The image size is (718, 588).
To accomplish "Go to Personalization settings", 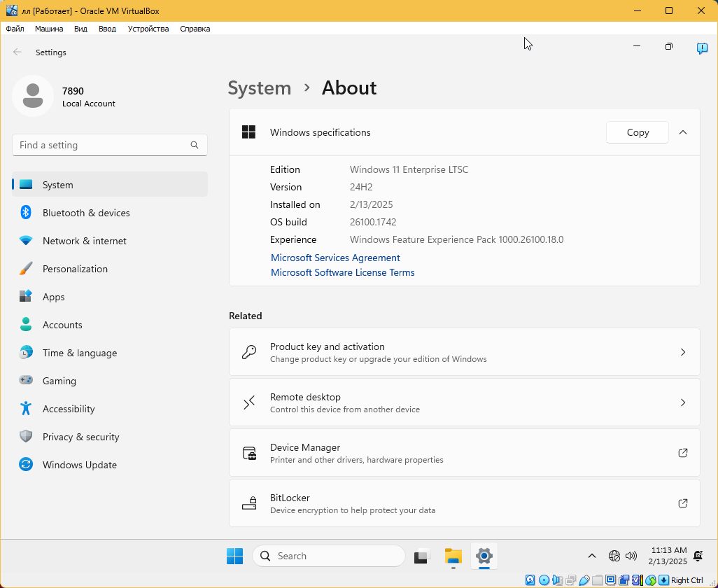I will (x=75, y=269).
